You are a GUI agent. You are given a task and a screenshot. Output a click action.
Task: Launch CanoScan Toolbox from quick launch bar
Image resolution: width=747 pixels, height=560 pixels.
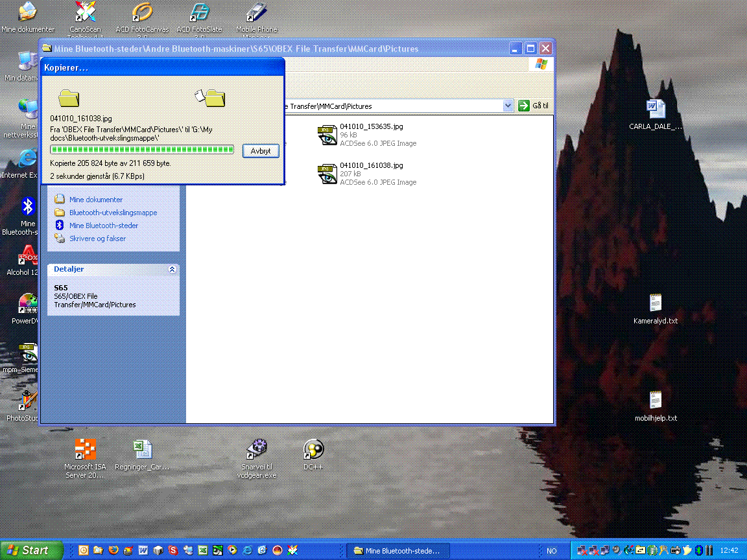(x=292, y=550)
